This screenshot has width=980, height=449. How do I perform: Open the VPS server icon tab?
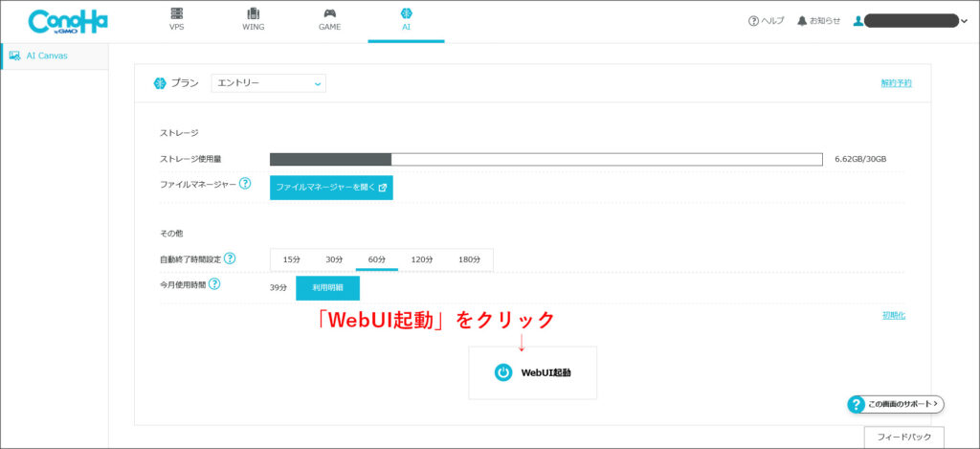tap(177, 19)
